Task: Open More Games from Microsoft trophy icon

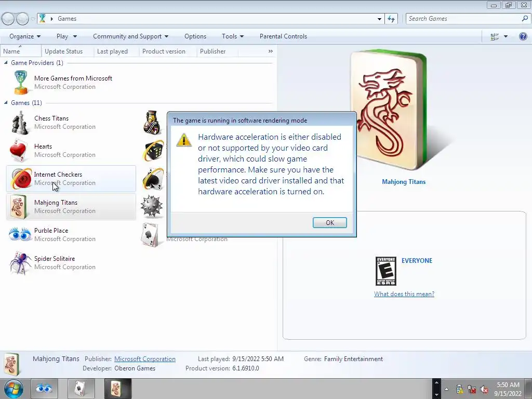Action: click(x=20, y=83)
